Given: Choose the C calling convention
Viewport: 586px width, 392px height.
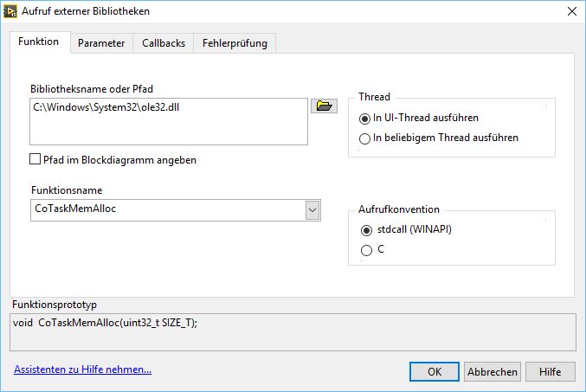Looking at the screenshot, I should coord(364,249).
